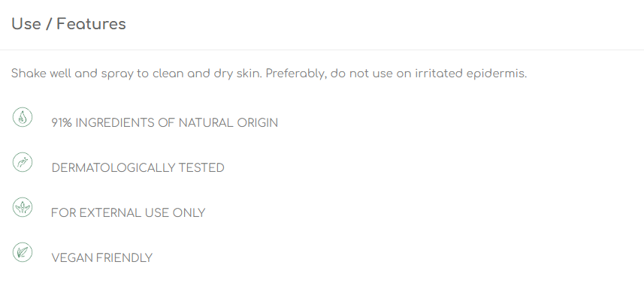Screen dimensions: 644x292
Task: Click the word 'Use' in the heading
Action: pyautogui.click(x=26, y=24)
